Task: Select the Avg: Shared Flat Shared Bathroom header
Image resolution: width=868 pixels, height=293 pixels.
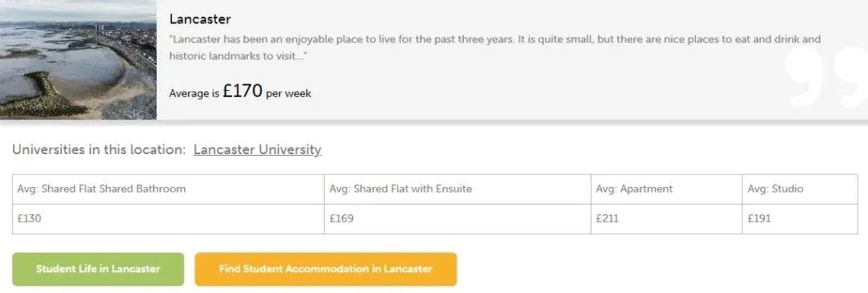Action: pos(168,189)
